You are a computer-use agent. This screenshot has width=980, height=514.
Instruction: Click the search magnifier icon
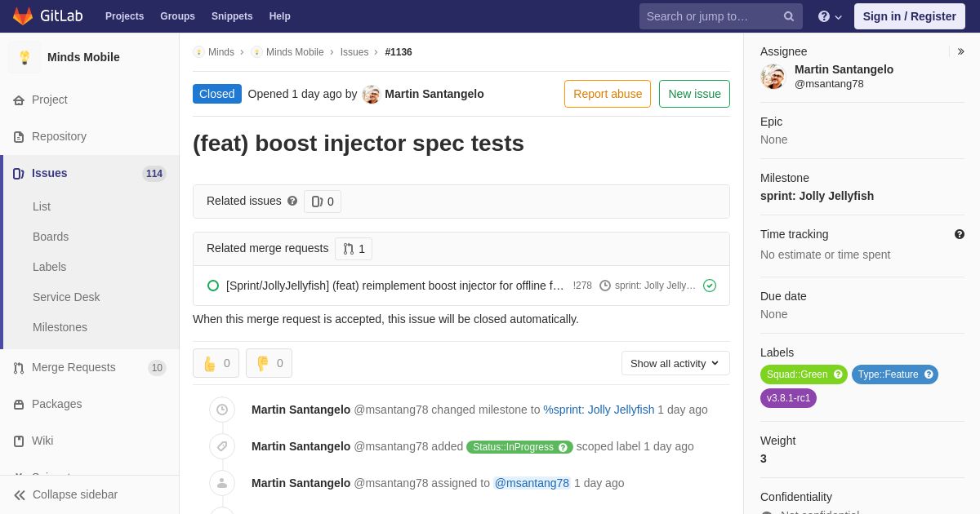click(x=788, y=16)
